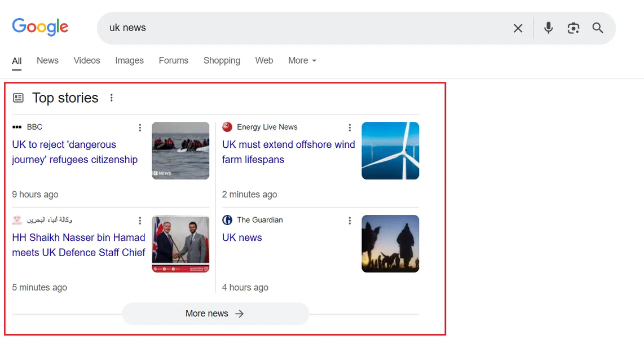This screenshot has width=644, height=343.
Task: Click the BBC source logo icon
Action: [x=17, y=127]
